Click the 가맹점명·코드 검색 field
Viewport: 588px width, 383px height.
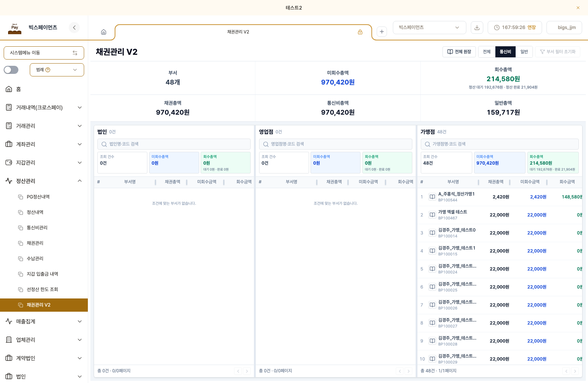coord(500,144)
